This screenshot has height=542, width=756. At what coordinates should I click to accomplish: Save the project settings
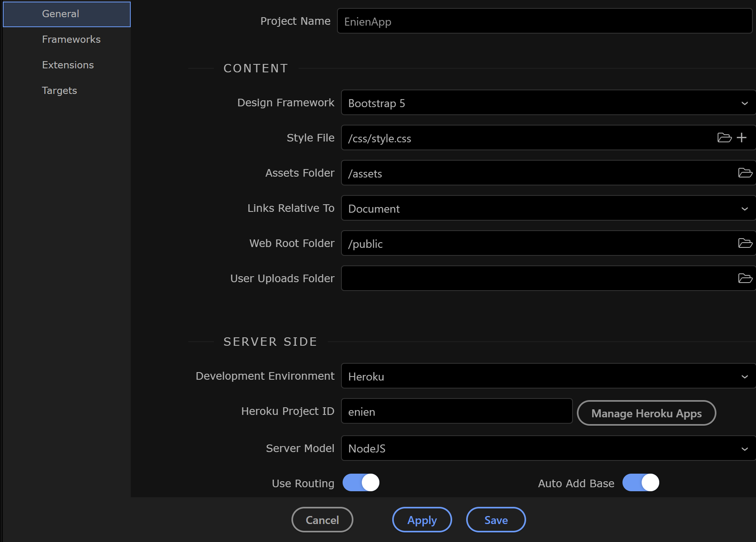tap(496, 520)
